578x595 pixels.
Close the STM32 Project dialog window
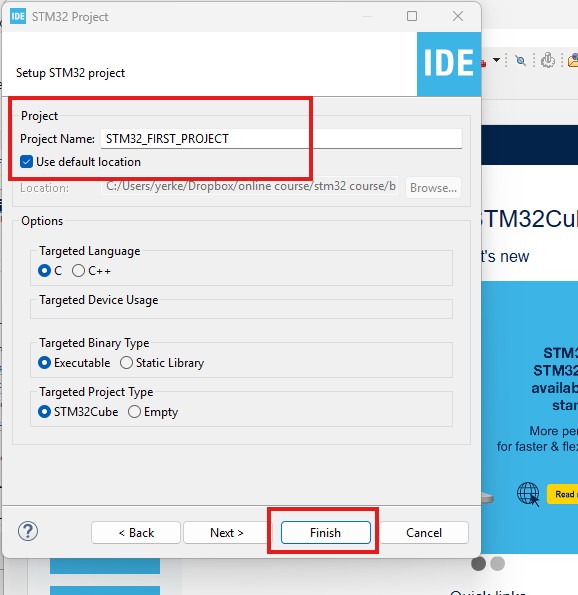[x=458, y=16]
